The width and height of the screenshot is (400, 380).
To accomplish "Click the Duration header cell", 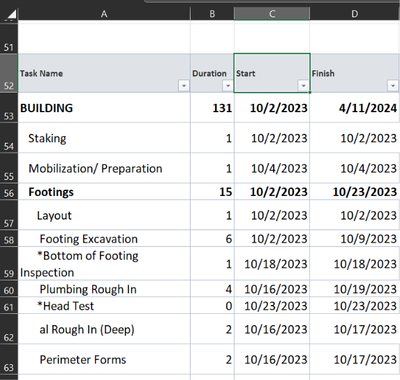I will pyautogui.click(x=212, y=73).
